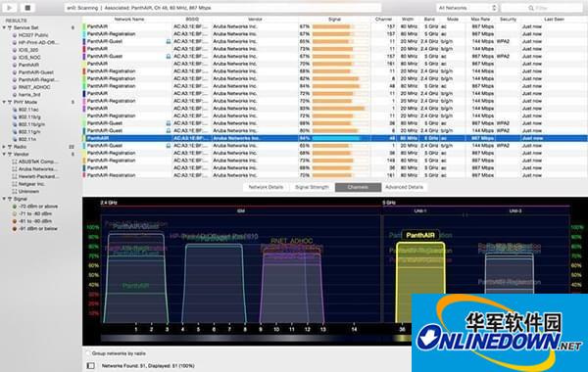
Task: Select the Channels tab
Action: 358,187
